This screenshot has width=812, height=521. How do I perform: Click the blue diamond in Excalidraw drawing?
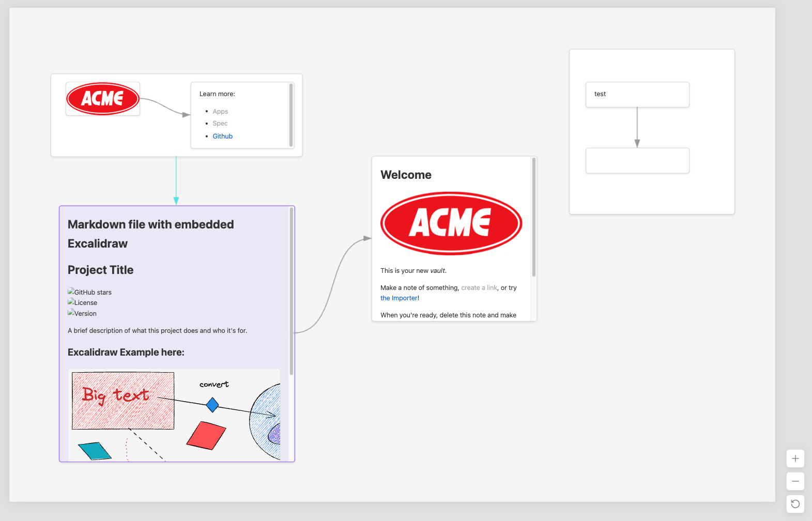[x=212, y=405]
